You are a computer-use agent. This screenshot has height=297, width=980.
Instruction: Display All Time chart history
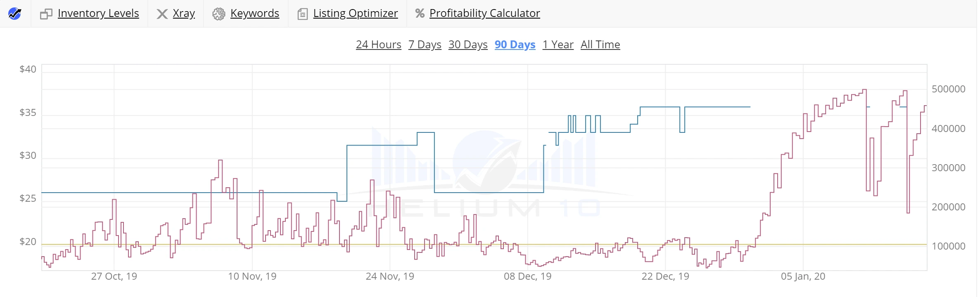click(600, 45)
